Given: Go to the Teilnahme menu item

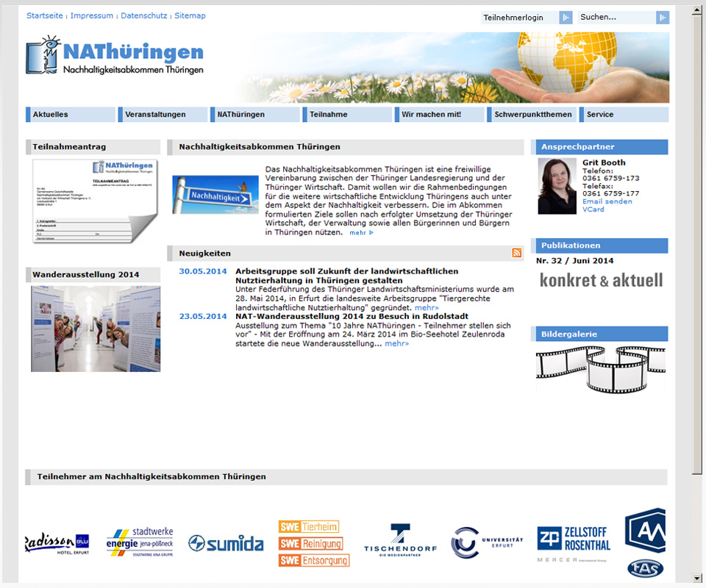Looking at the screenshot, I should 347,114.
